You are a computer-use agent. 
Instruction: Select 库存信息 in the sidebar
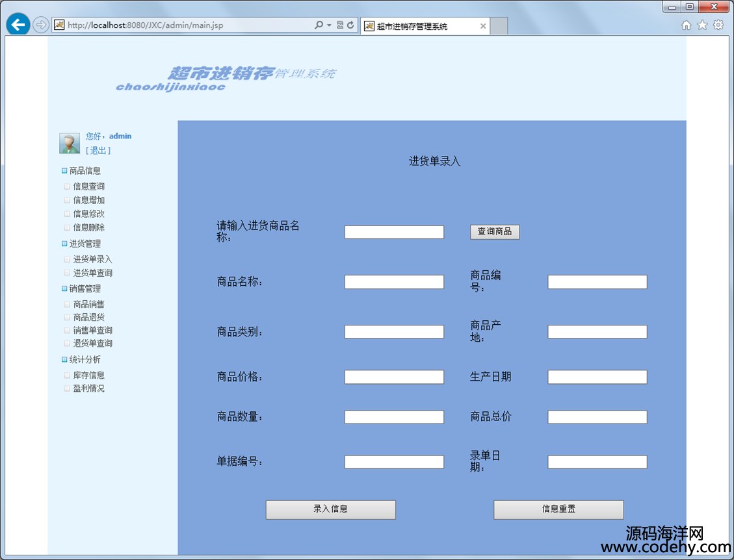pos(88,375)
